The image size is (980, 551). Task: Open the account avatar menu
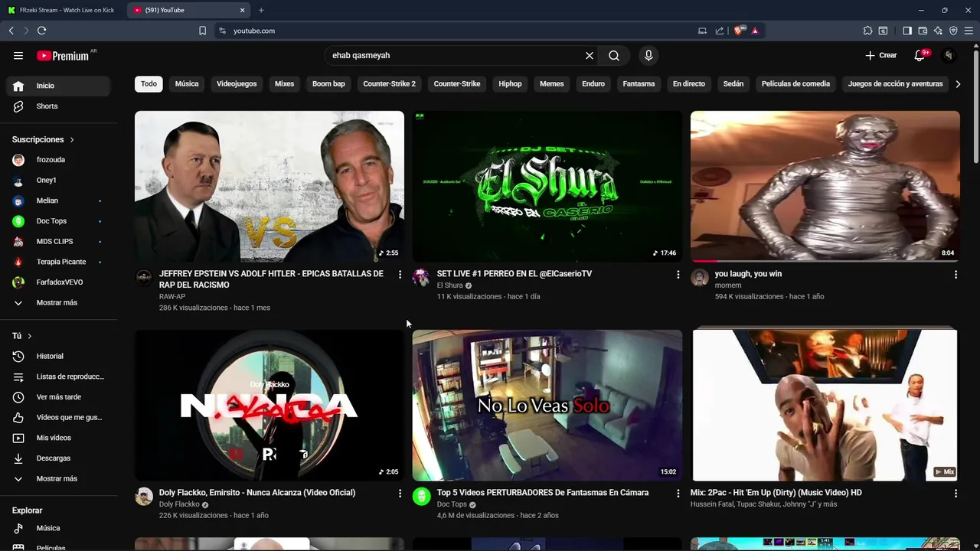click(x=949, y=55)
